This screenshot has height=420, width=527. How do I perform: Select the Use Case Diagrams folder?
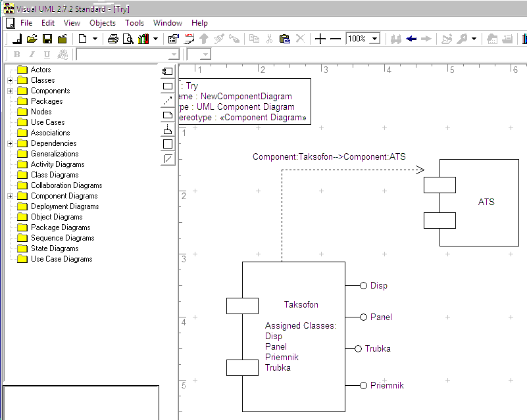coord(61,259)
